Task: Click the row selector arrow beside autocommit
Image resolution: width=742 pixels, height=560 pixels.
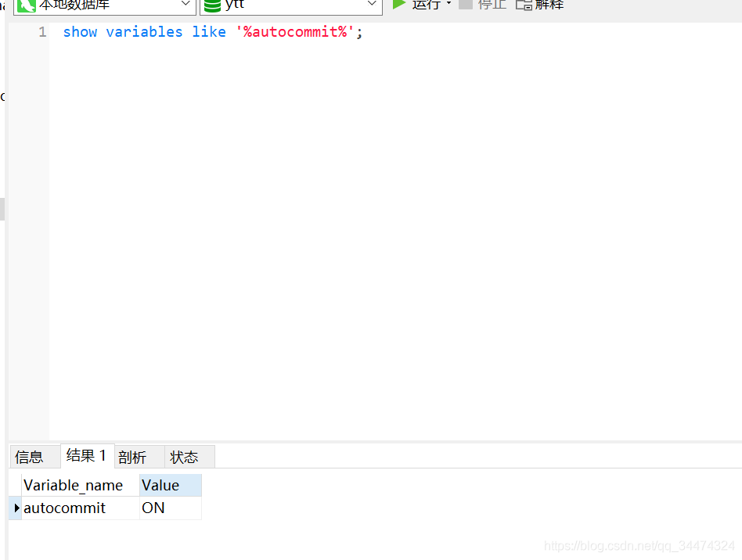Action: (15, 508)
